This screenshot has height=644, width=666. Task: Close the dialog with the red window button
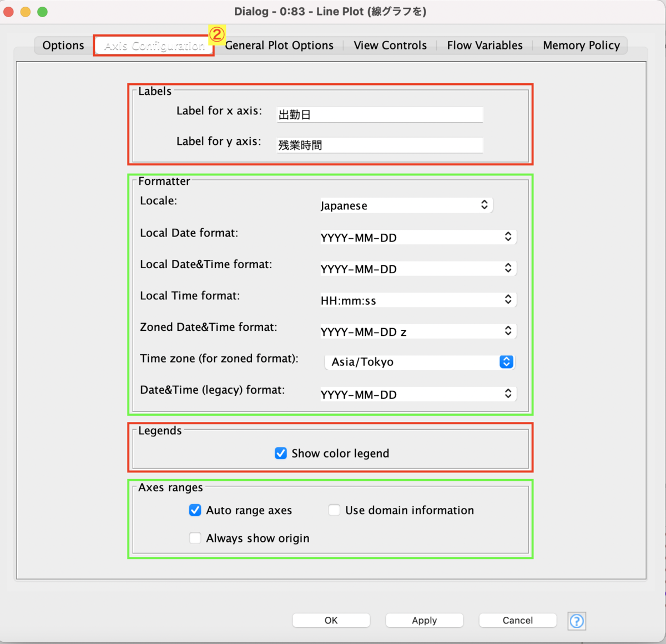pyautogui.click(x=8, y=11)
